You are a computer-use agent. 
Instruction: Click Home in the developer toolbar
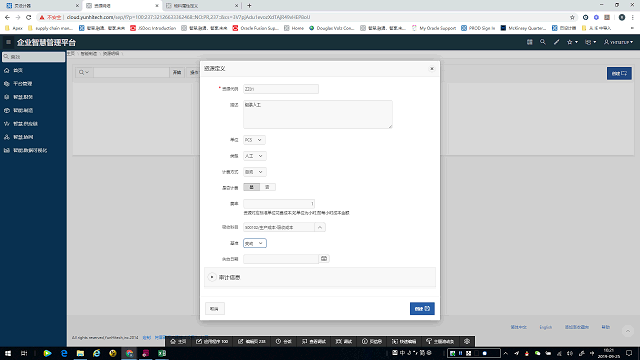tap(178, 342)
